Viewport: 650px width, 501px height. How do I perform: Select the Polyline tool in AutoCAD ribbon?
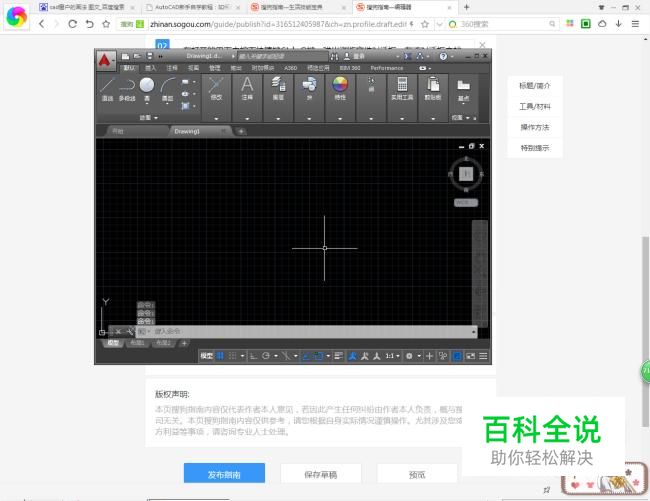point(127,89)
